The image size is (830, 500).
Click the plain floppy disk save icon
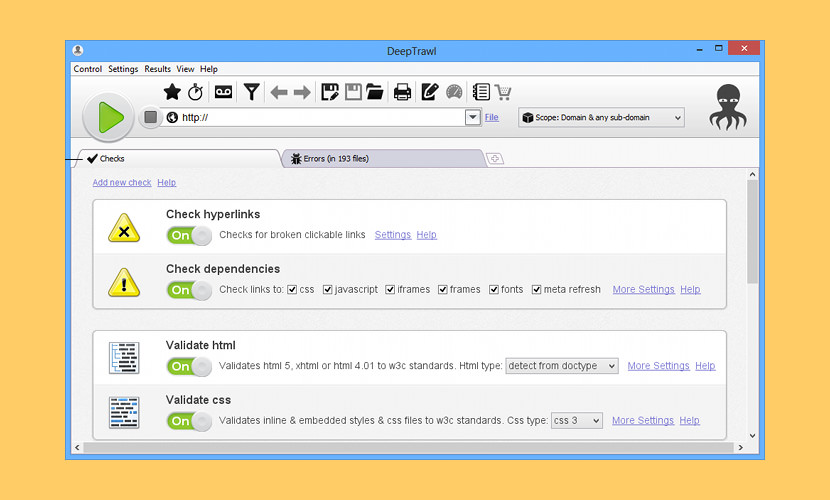click(x=353, y=92)
